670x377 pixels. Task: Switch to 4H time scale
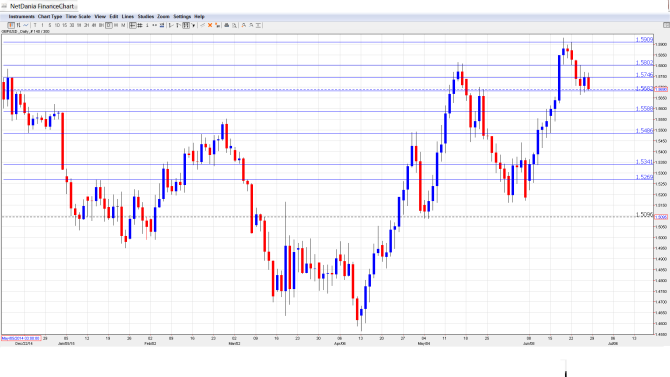coord(94,26)
